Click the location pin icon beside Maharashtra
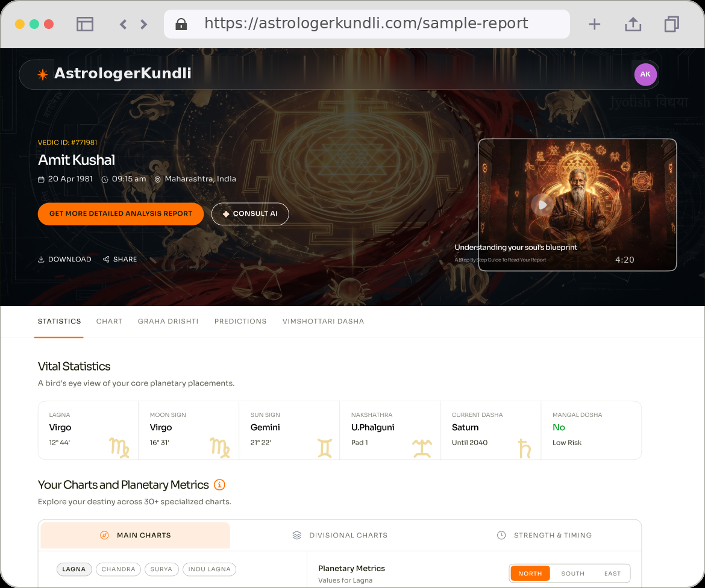The height and width of the screenshot is (588, 705). click(x=157, y=180)
